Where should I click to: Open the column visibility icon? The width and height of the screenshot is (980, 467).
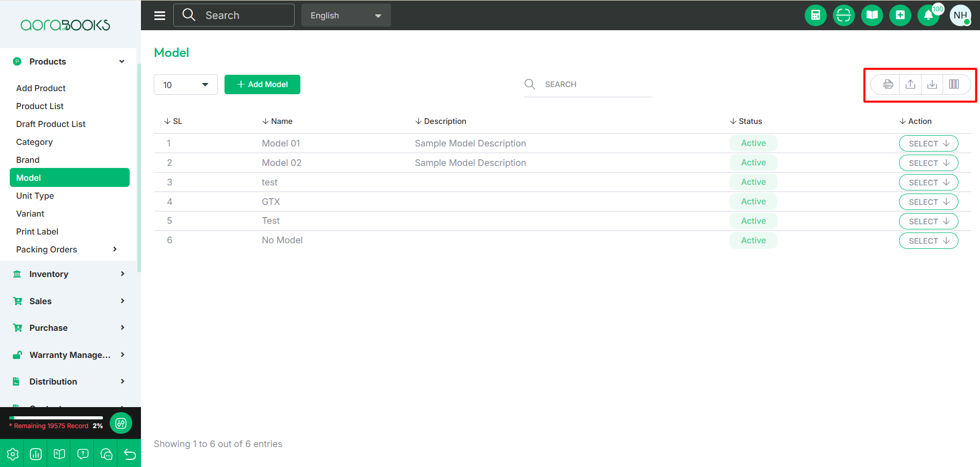point(954,84)
